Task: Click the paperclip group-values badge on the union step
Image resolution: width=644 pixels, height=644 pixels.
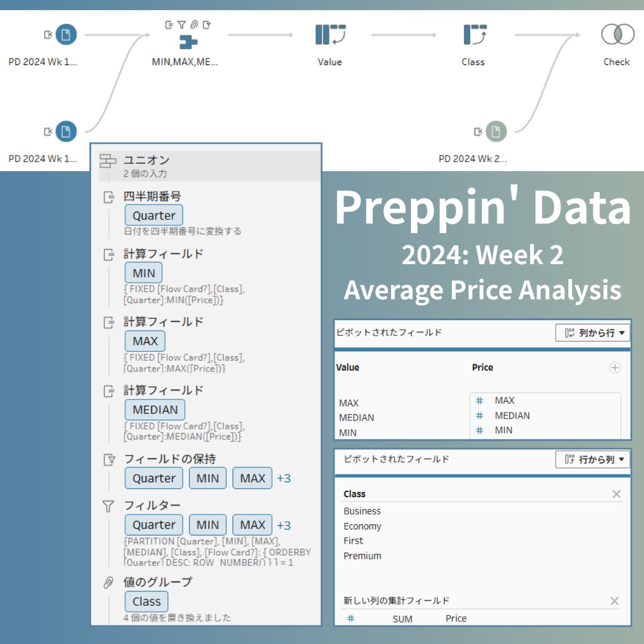Action: [x=194, y=24]
